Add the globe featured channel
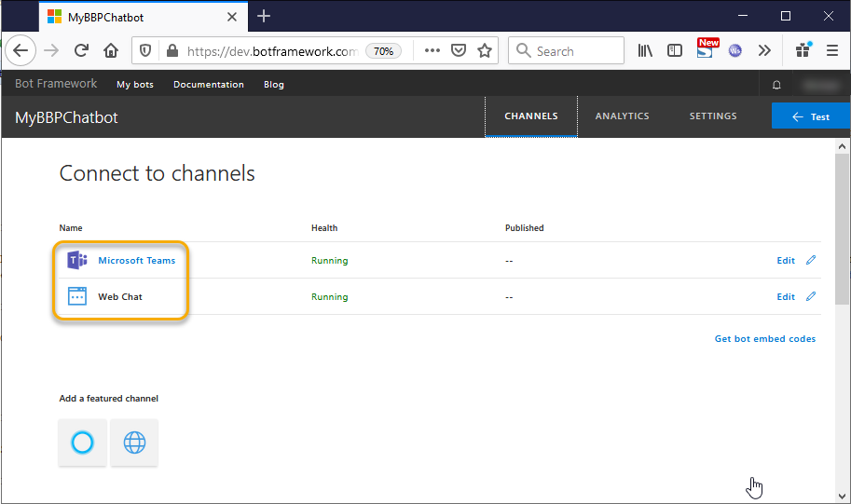851x504 pixels. click(x=134, y=443)
